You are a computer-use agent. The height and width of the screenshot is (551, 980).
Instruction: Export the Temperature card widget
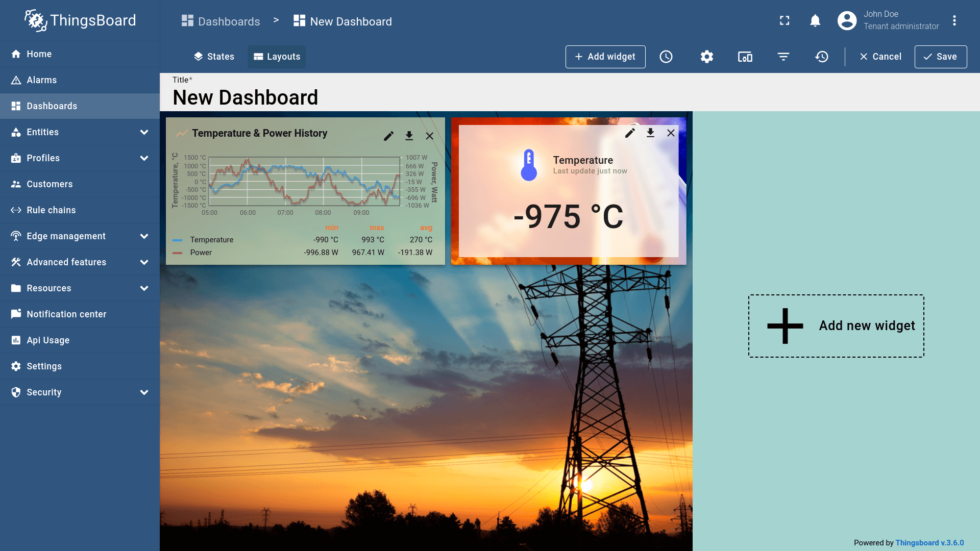click(650, 133)
